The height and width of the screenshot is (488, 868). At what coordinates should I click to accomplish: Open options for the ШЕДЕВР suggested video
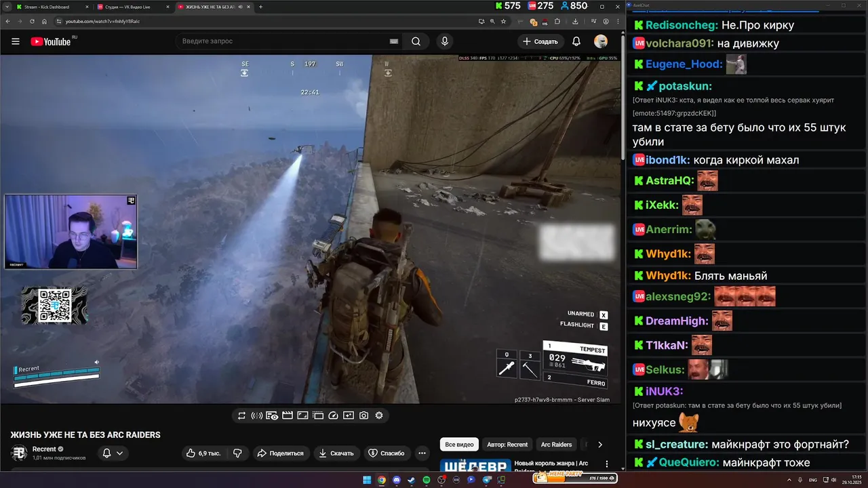click(606, 465)
